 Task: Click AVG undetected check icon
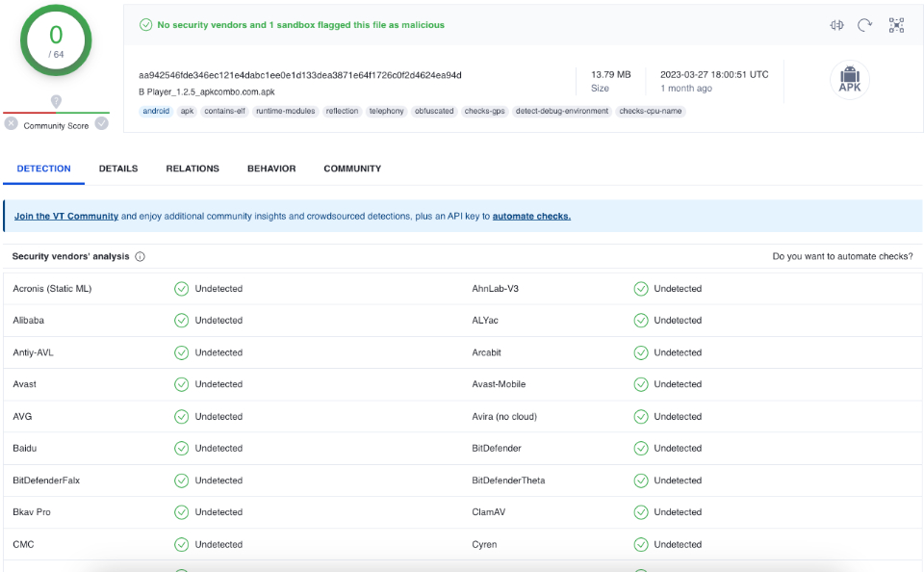tap(182, 416)
